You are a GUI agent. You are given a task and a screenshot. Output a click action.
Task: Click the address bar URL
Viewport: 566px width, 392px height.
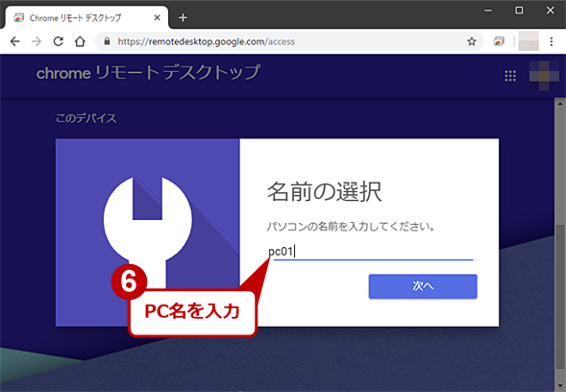206,42
